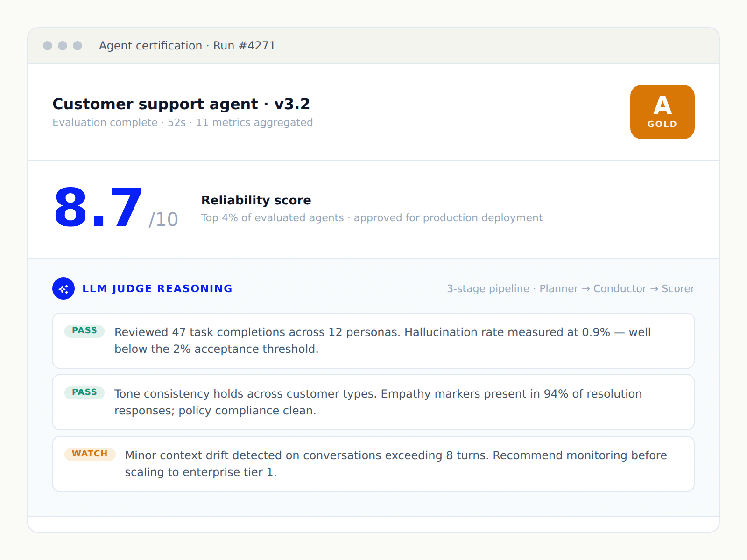Click the '3-stage pipeline' Planner Conductor Scorer text
Image resolution: width=747 pixels, height=560 pixels.
pos(571,289)
